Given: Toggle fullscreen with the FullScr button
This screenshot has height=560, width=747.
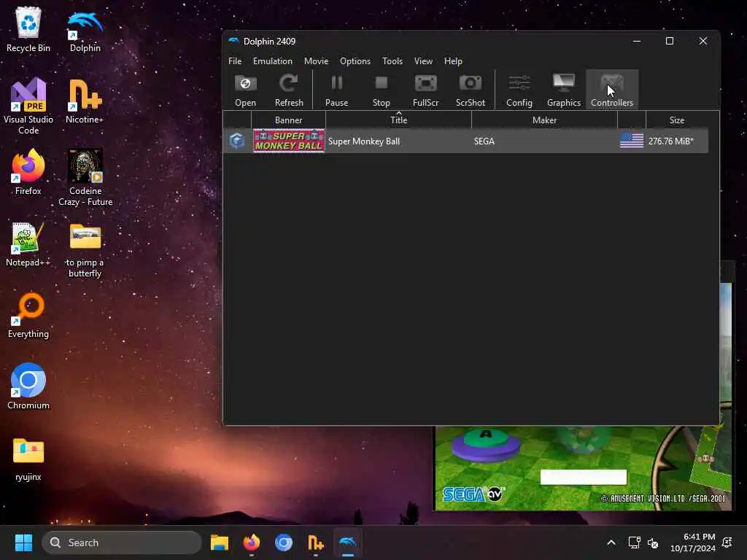Looking at the screenshot, I should (425, 90).
